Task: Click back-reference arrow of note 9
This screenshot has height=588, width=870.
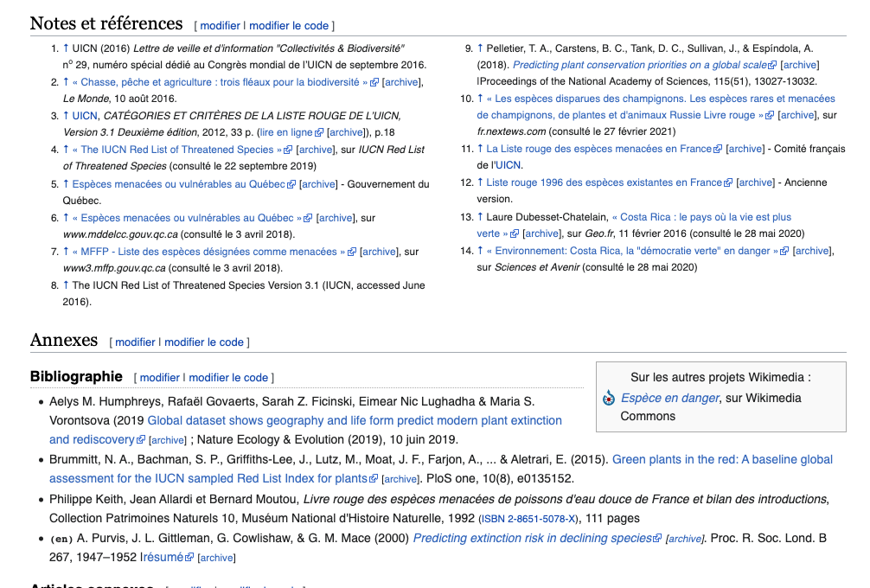Action: [x=481, y=48]
